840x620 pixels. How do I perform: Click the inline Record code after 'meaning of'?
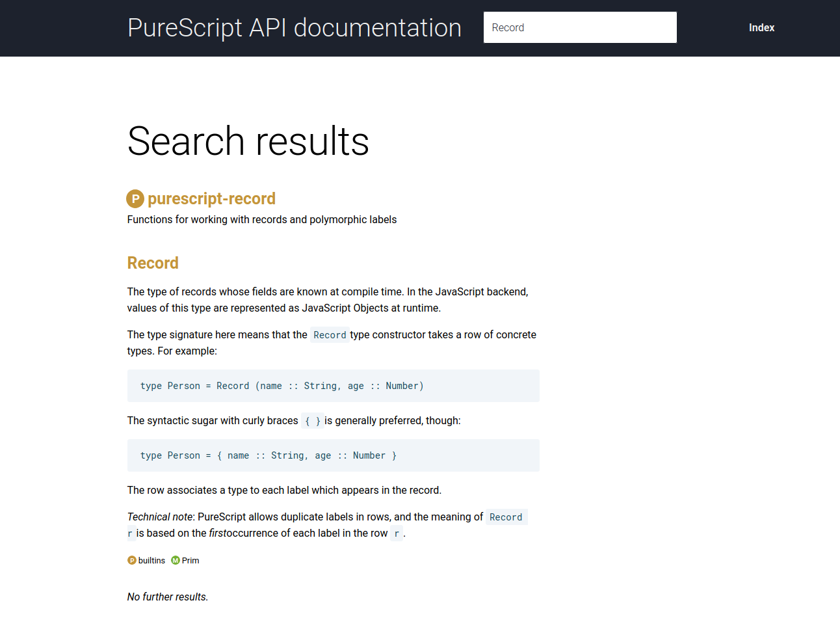pos(506,517)
